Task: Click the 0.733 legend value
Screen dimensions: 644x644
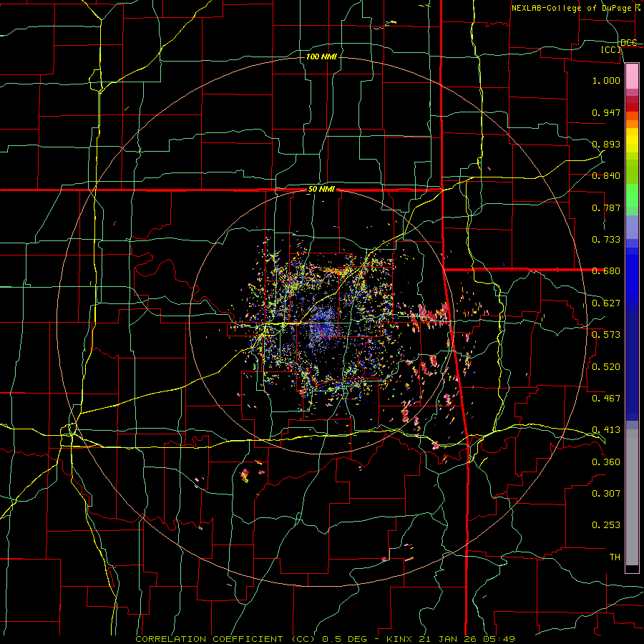Action: [x=606, y=240]
